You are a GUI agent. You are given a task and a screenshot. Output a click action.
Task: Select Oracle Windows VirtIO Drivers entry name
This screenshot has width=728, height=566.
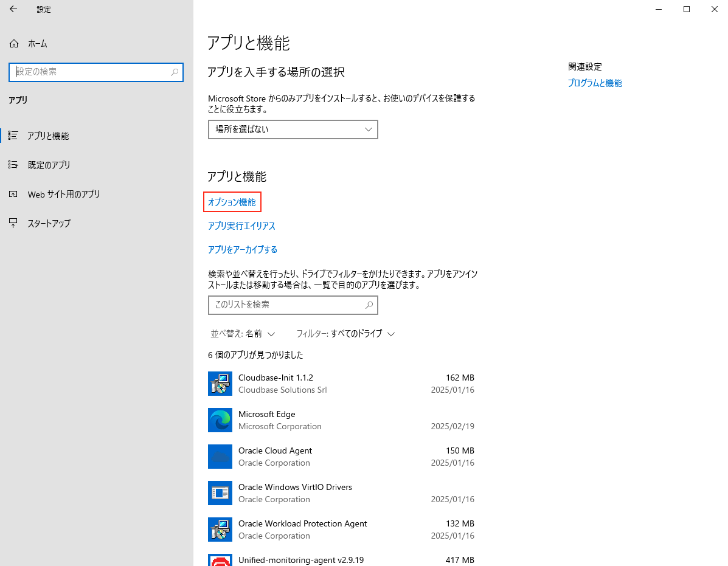(296, 487)
